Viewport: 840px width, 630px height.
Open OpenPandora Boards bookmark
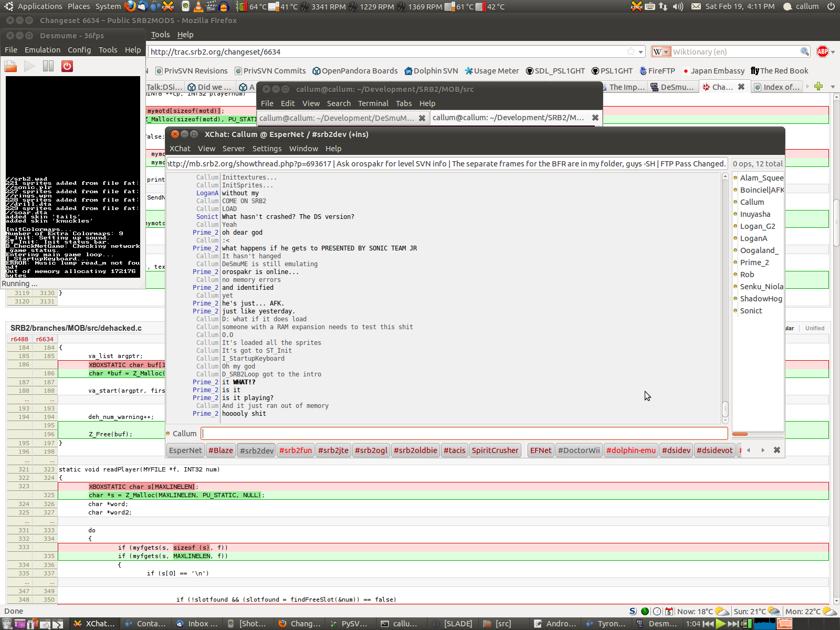tap(355, 71)
